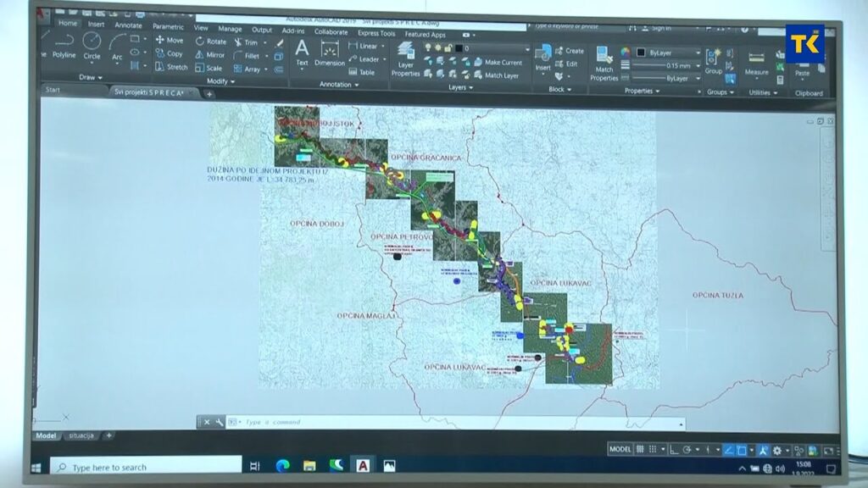The image size is (868, 488).
Task: Toggle MODEL space button in status bar
Action: click(x=620, y=449)
